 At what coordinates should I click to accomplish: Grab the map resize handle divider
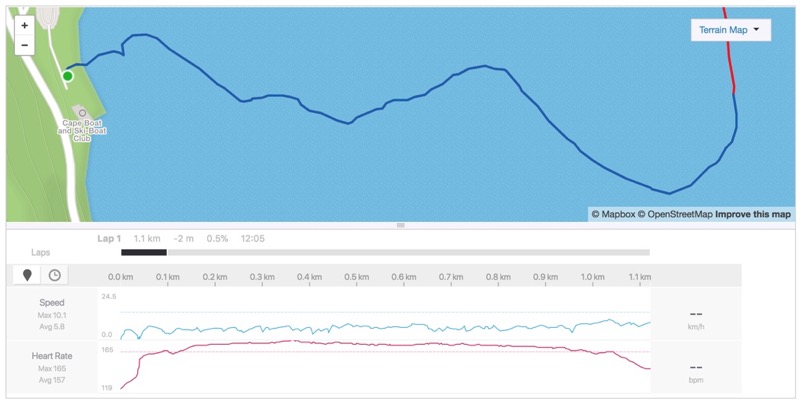(401, 225)
